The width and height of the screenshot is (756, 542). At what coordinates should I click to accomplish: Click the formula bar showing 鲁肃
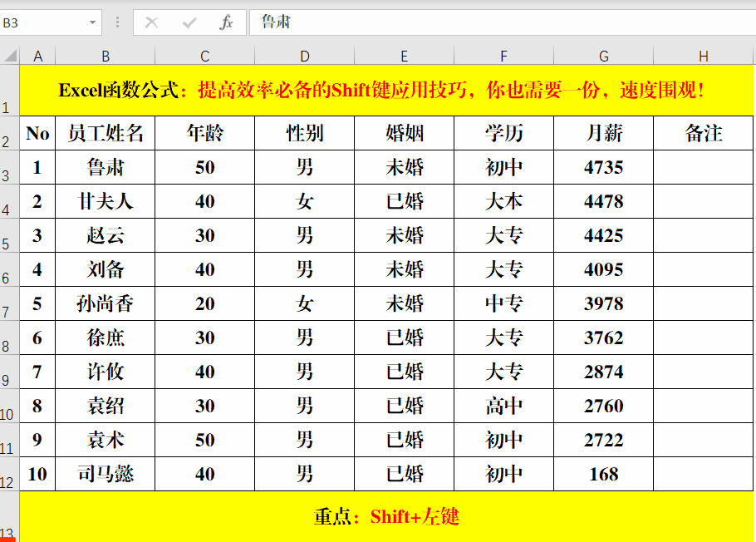(503, 22)
